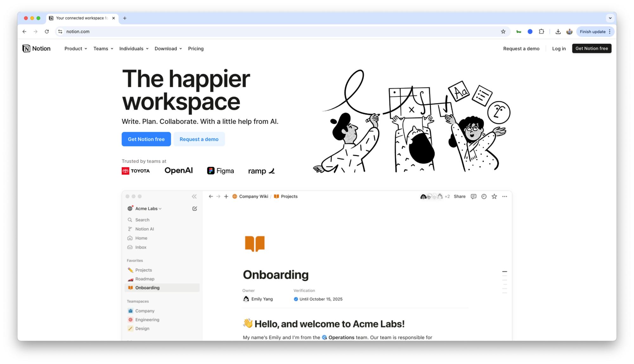Screen dimensions: 634x364
Task: Click the Finish update button
Action: point(592,32)
